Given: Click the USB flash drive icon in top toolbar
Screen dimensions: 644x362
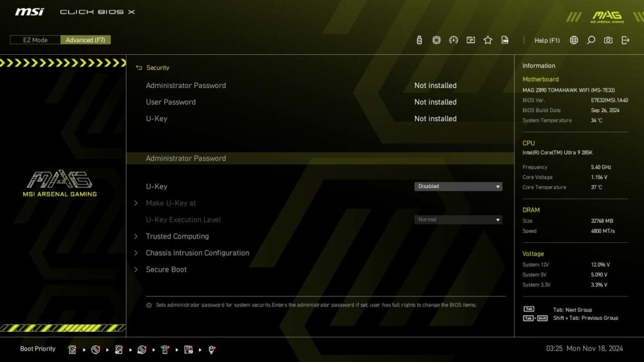Looking at the screenshot, I should point(419,40).
